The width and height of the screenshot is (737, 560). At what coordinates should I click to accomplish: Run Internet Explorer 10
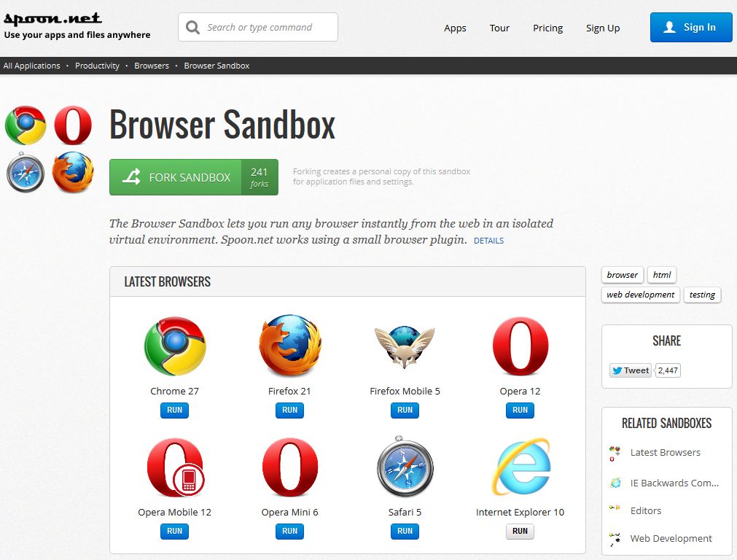point(520,532)
